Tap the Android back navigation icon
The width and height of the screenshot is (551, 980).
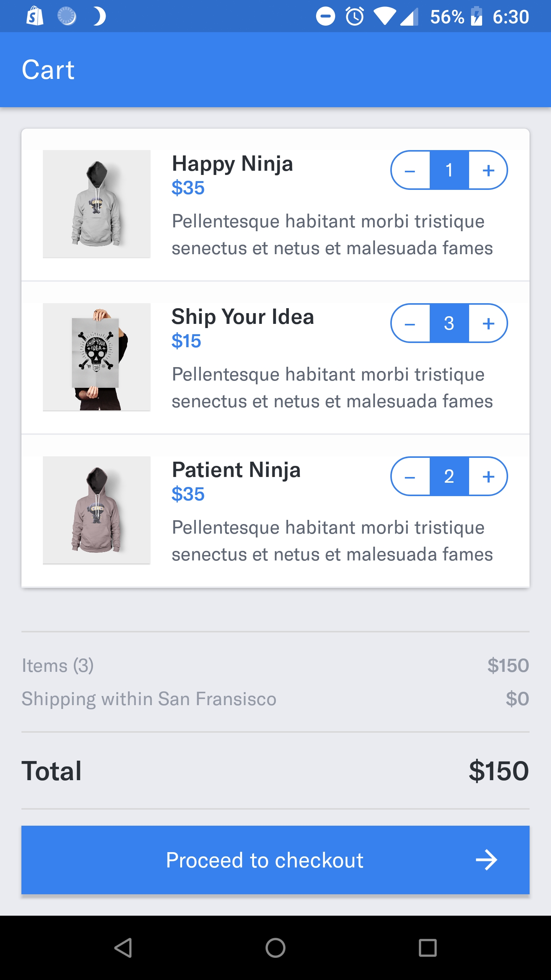click(123, 948)
